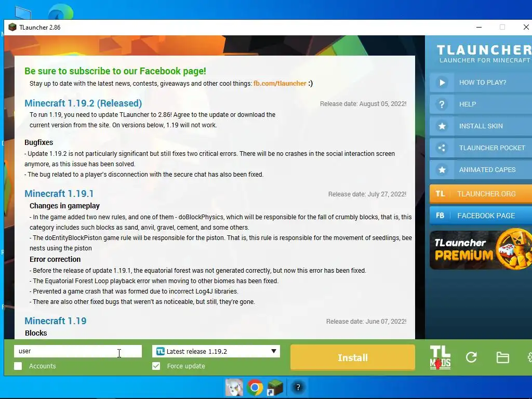The height and width of the screenshot is (399, 532).
Task: Visit TLAUNCHER.ORG orange button
Action: point(481,194)
